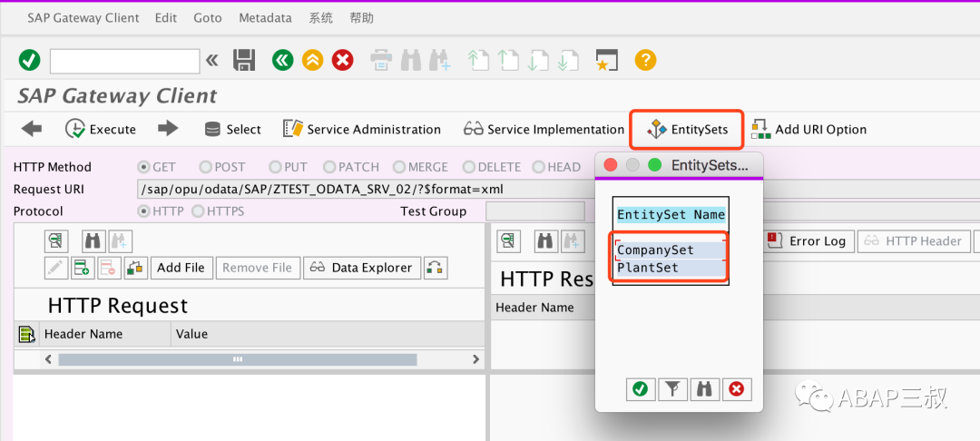Open Service Administration

(362, 129)
